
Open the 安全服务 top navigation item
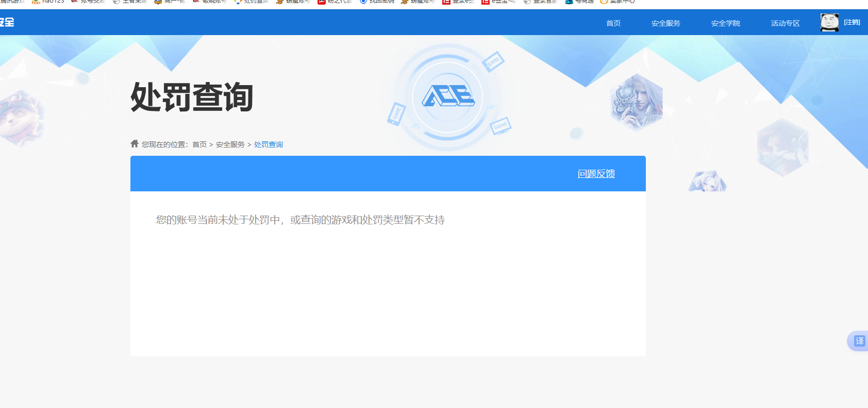(665, 23)
